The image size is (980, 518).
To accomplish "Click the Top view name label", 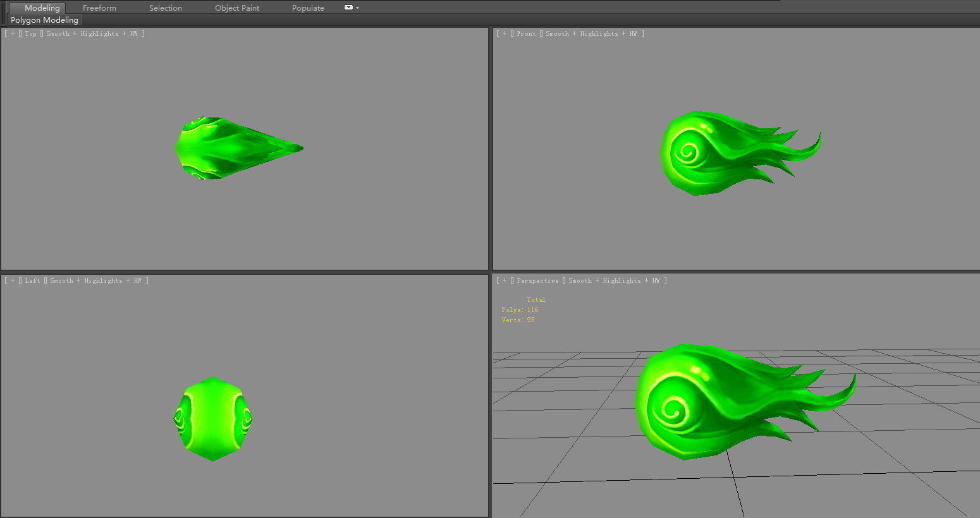I will click(x=31, y=33).
